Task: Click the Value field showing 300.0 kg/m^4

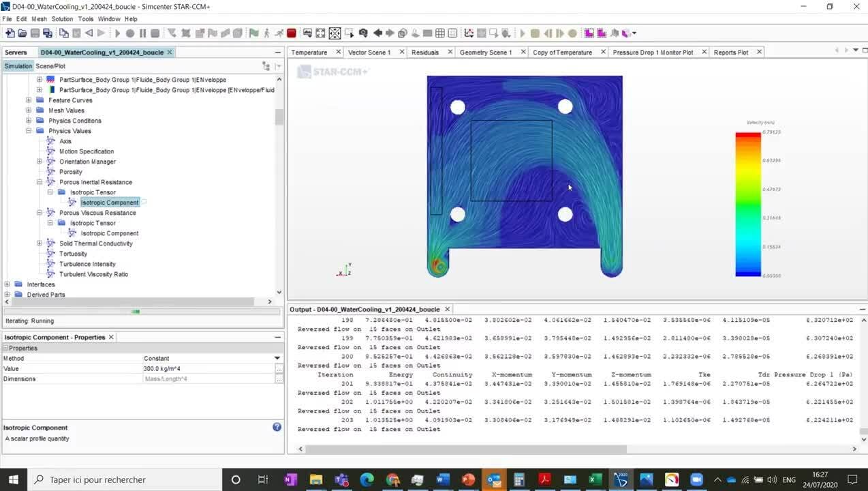Action: pyautogui.click(x=207, y=368)
